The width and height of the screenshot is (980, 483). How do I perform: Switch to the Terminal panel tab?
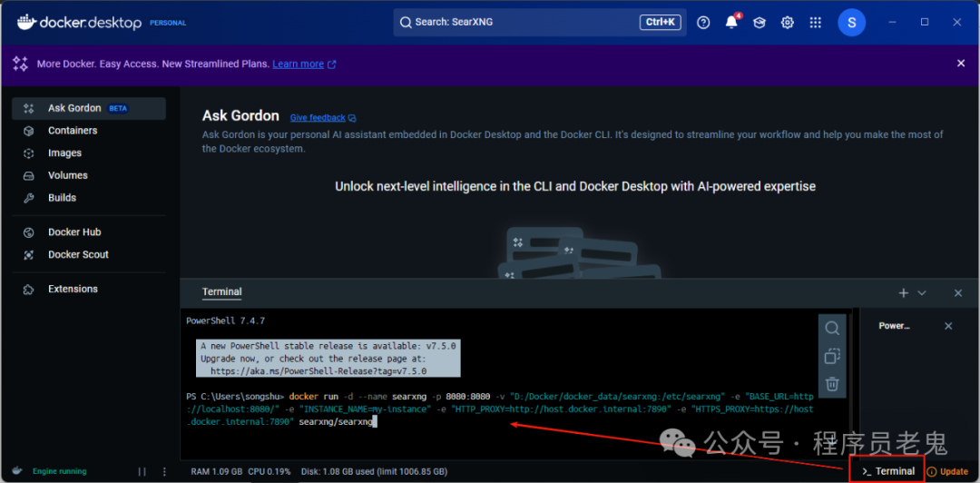pyautogui.click(x=222, y=291)
